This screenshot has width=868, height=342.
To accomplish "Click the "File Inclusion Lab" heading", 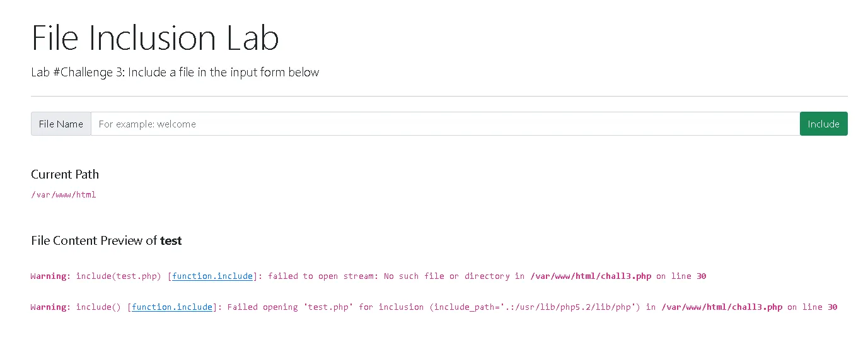I will pyautogui.click(x=155, y=38).
